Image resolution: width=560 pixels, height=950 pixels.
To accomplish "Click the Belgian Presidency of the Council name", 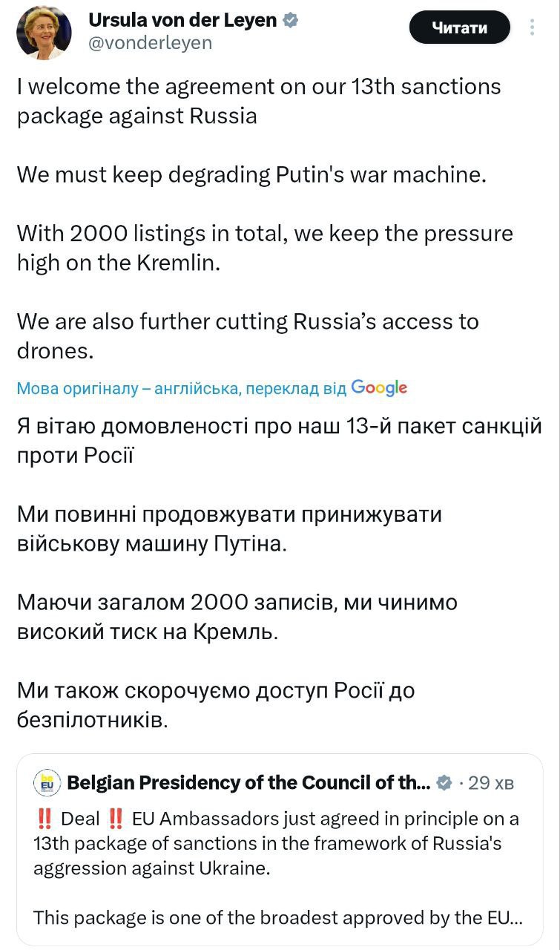I will [248, 783].
